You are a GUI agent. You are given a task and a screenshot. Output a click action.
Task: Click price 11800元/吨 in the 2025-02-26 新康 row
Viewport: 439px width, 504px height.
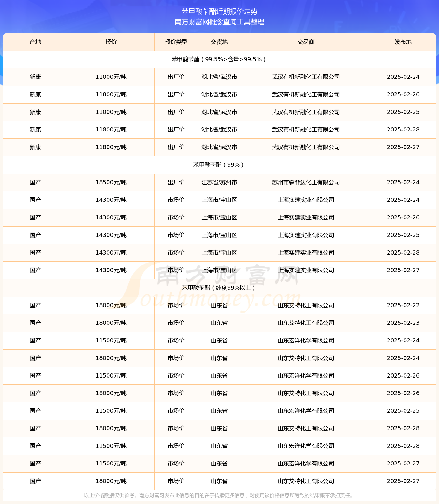[x=111, y=94]
